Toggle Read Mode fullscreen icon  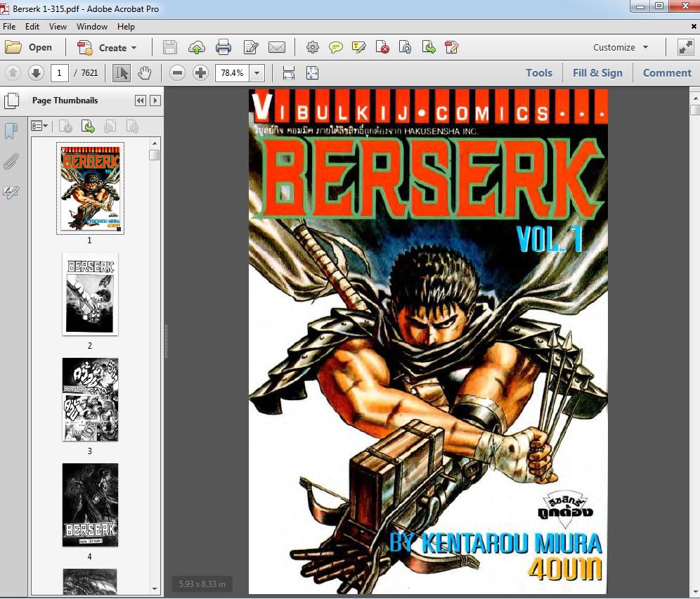point(686,47)
